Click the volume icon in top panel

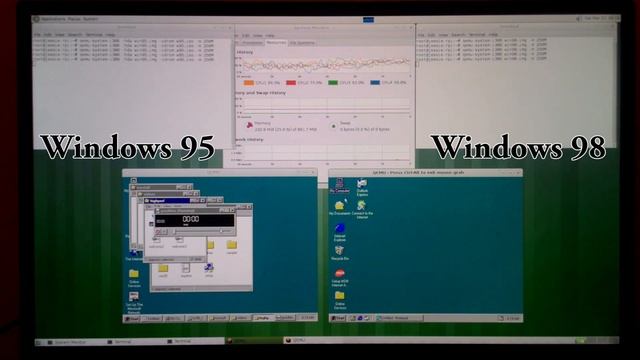[x=578, y=19]
